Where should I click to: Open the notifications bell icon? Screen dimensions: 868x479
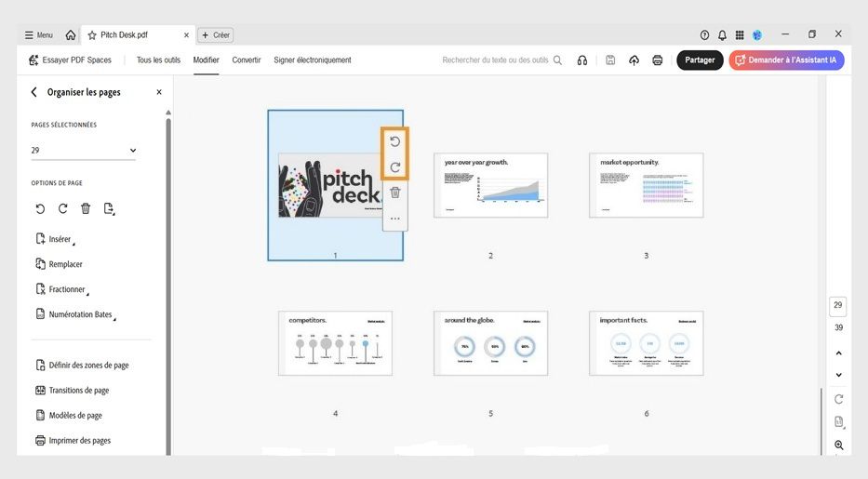click(723, 34)
